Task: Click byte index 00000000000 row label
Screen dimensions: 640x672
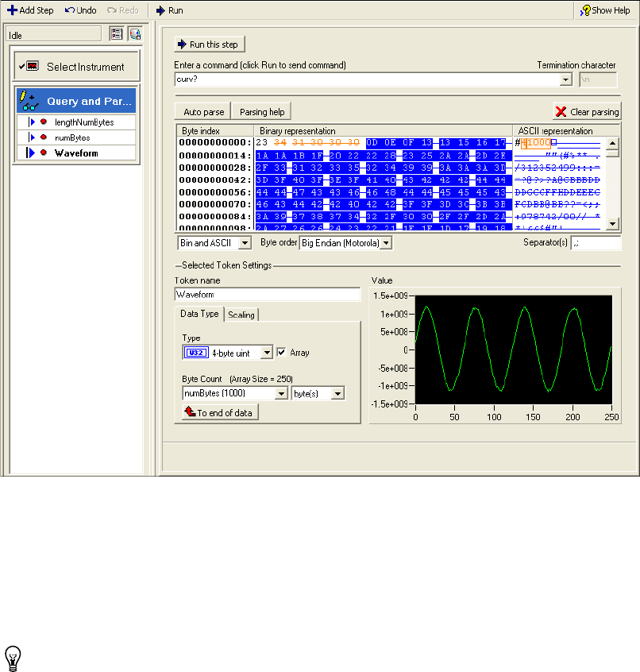Action: pyautogui.click(x=215, y=142)
